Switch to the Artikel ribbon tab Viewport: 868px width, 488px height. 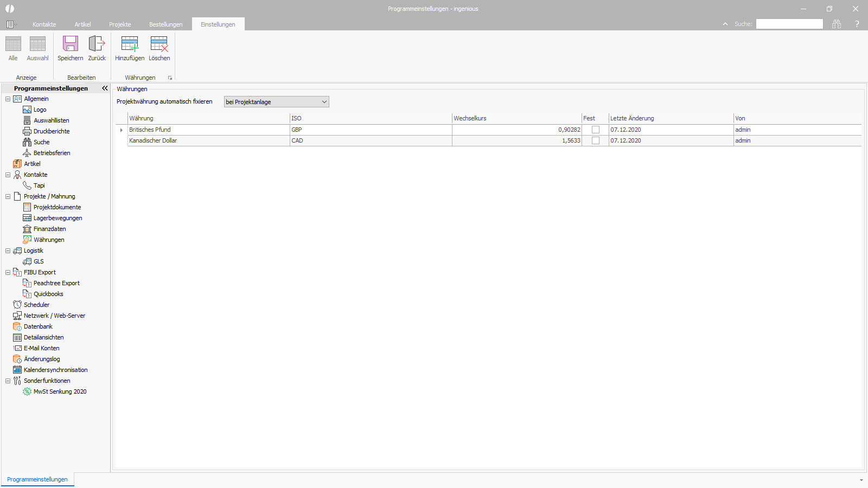coord(82,24)
